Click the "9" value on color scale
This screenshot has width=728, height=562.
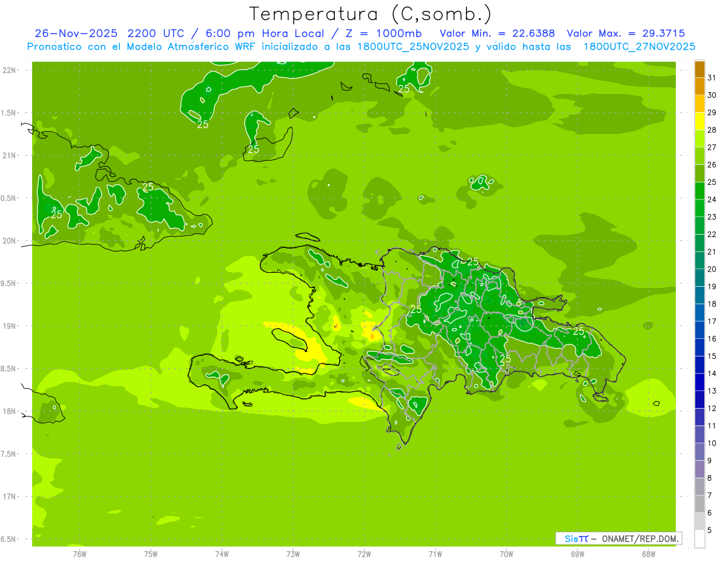(709, 461)
